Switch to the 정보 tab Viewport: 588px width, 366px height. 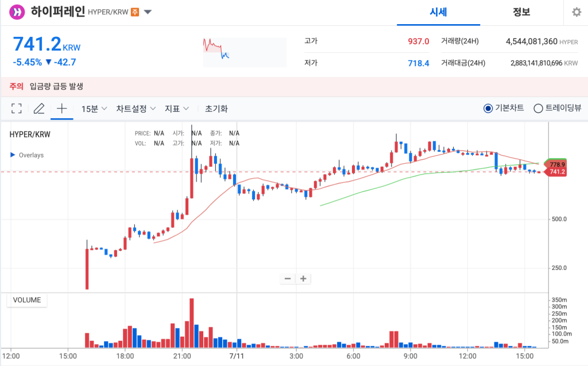click(521, 13)
